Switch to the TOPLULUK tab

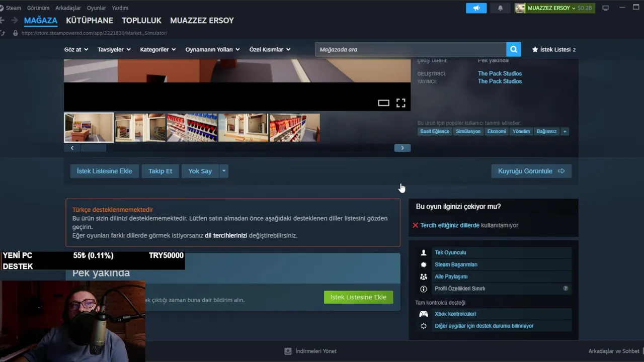tap(141, 21)
